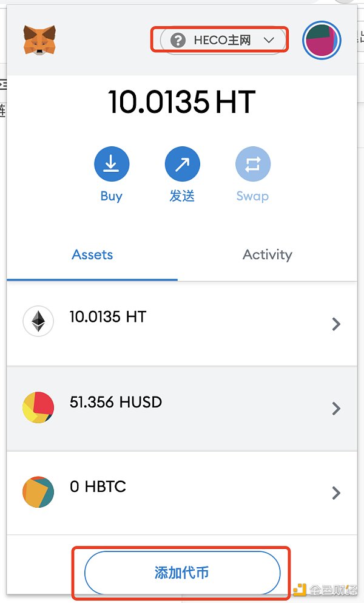Expand the 51.356 HUSD asset chevron

pyautogui.click(x=336, y=409)
